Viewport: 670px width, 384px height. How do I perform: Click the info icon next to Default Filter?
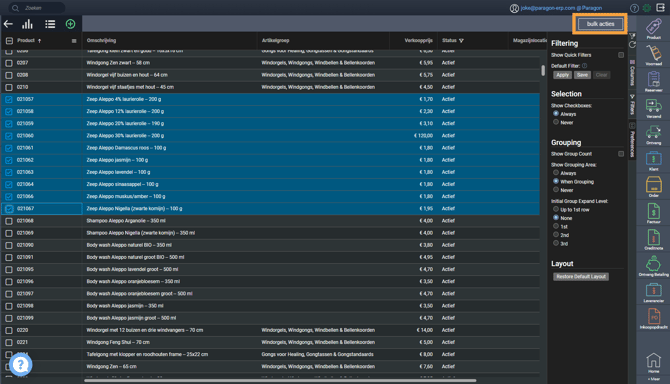pyautogui.click(x=585, y=66)
